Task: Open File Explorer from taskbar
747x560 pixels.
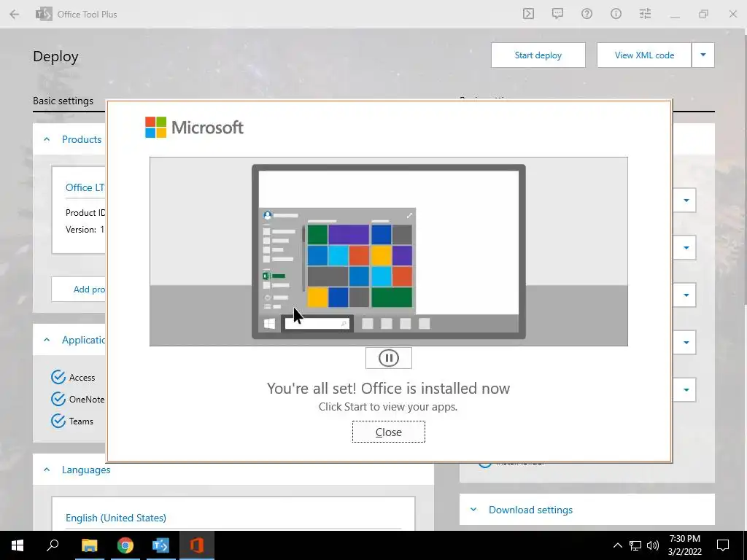Action: click(89, 545)
